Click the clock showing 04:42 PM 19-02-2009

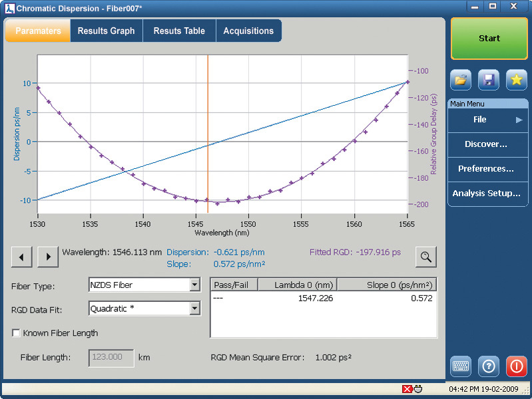pyautogui.click(x=483, y=389)
